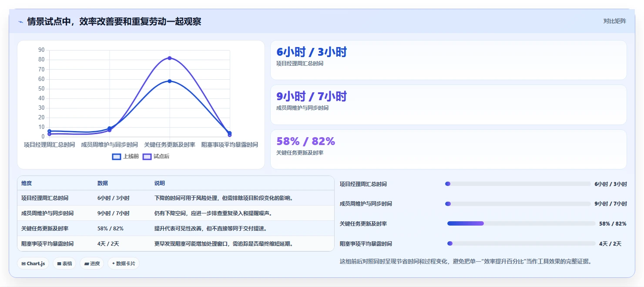Click progress value 4天 / 2天
This screenshot has width=644, height=287.
pos(610,243)
